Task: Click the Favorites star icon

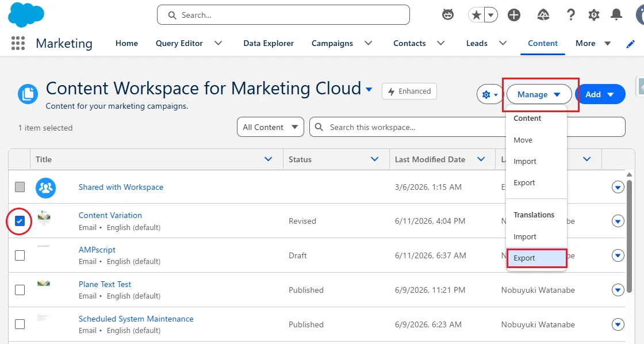Action: 477,15
